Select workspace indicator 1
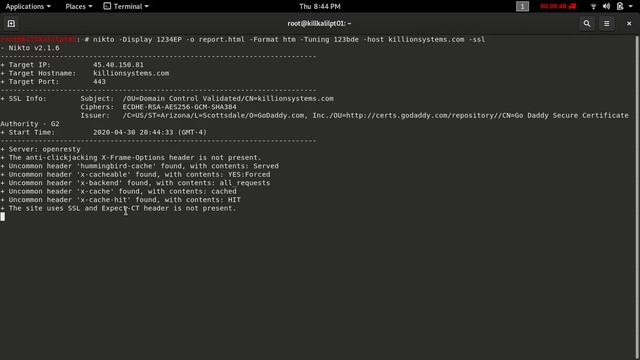This screenshot has height=360, width=640. click(522, 6)
